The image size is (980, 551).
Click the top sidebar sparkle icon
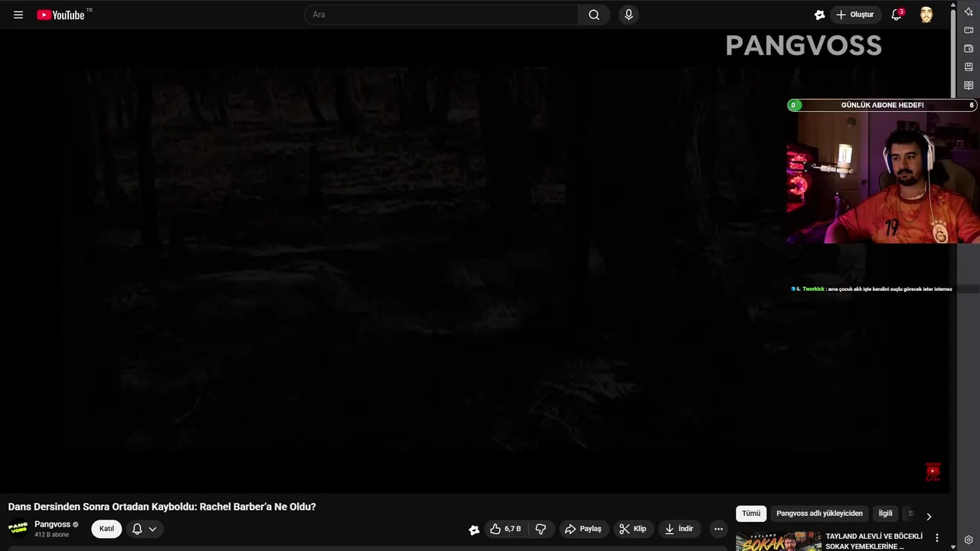coord(969,11)
